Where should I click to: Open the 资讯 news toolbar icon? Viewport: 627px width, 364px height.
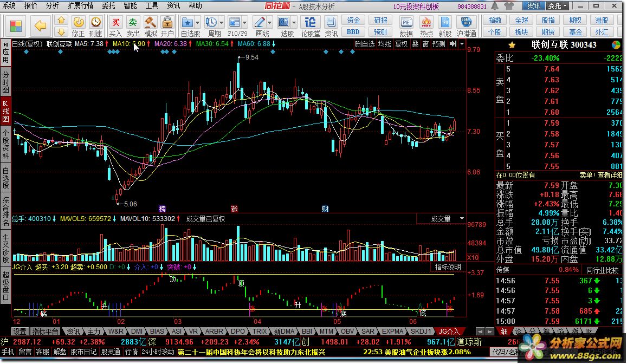[331, 27]
